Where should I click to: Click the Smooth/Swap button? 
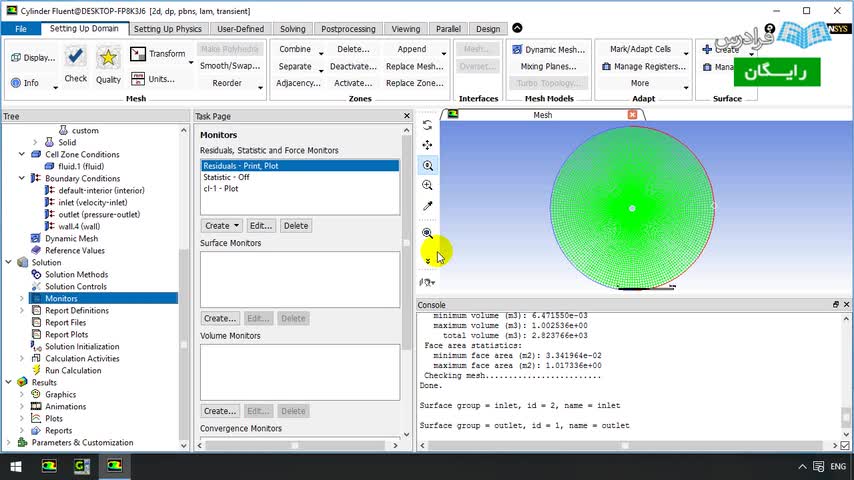click(230, 66)
